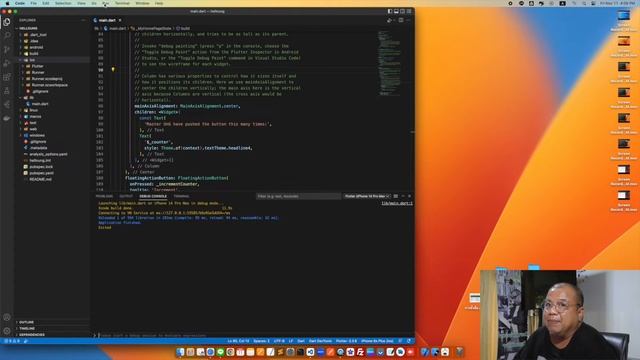Viewport: 640px width, 360px height.
Task: Click the Spaces indentation item in the status bar
Action: pos(261,341)
